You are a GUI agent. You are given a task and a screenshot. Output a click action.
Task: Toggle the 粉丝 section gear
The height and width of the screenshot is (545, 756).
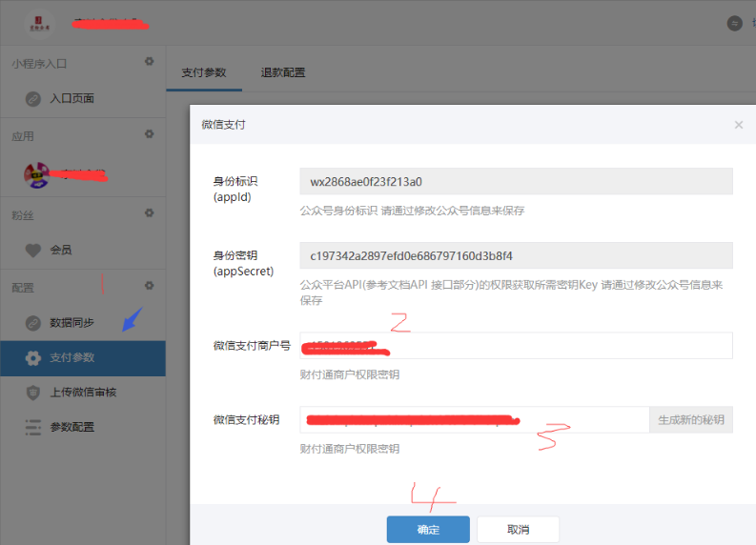click(x=149, y=213)
